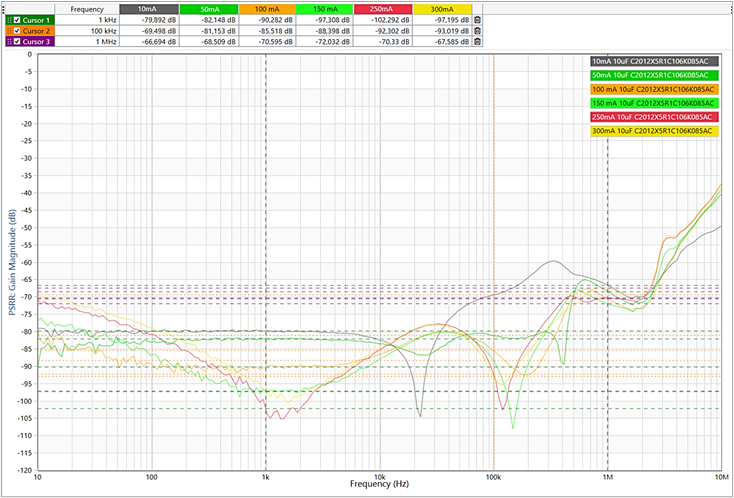
Task: Select the 10mA trace in the legend
Action: pyautogui.click(x=653, y=61)
